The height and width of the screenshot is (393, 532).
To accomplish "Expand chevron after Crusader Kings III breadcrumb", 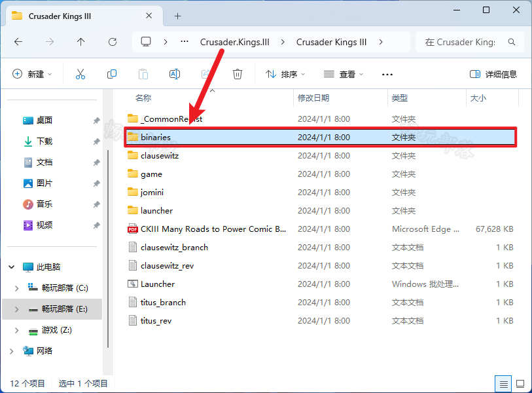I will (381, 42).
